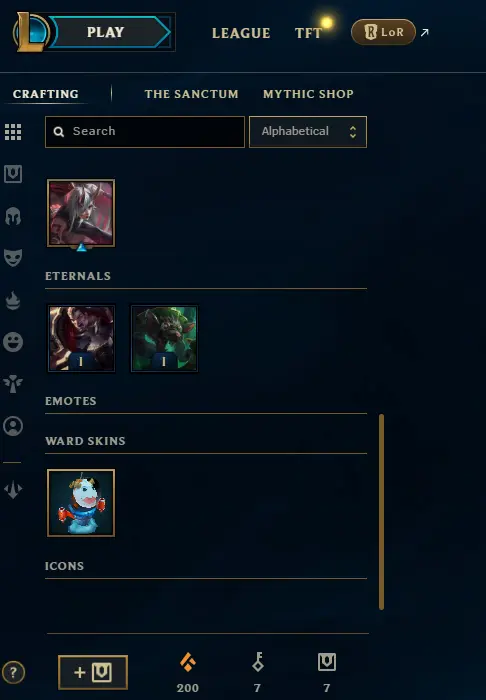Filter by skins mask icon

click(13, 258)
